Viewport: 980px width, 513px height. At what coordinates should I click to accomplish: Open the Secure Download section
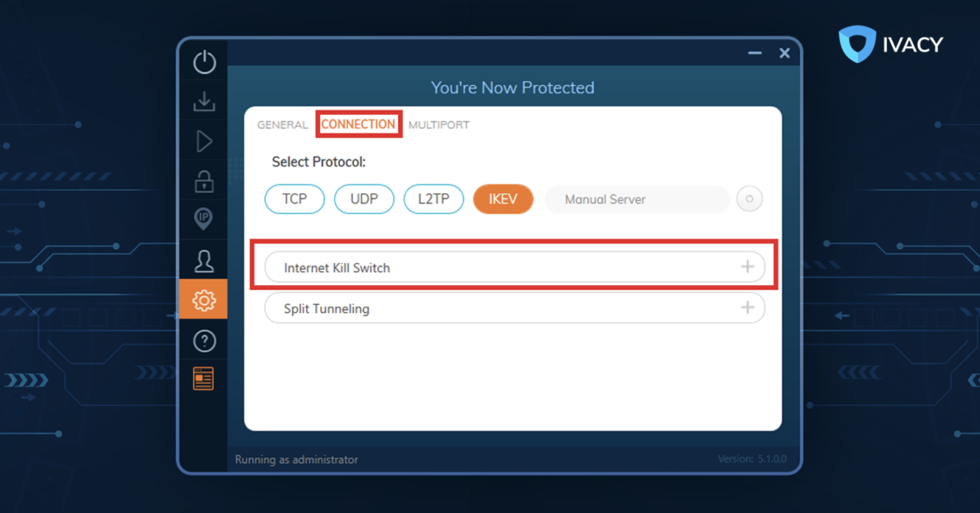pos(204,101)
